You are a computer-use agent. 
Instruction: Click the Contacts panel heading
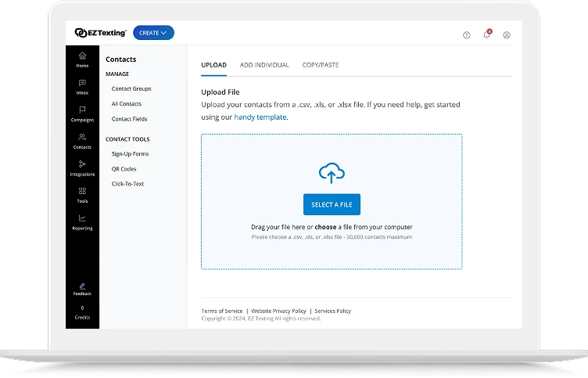point(120,59)
